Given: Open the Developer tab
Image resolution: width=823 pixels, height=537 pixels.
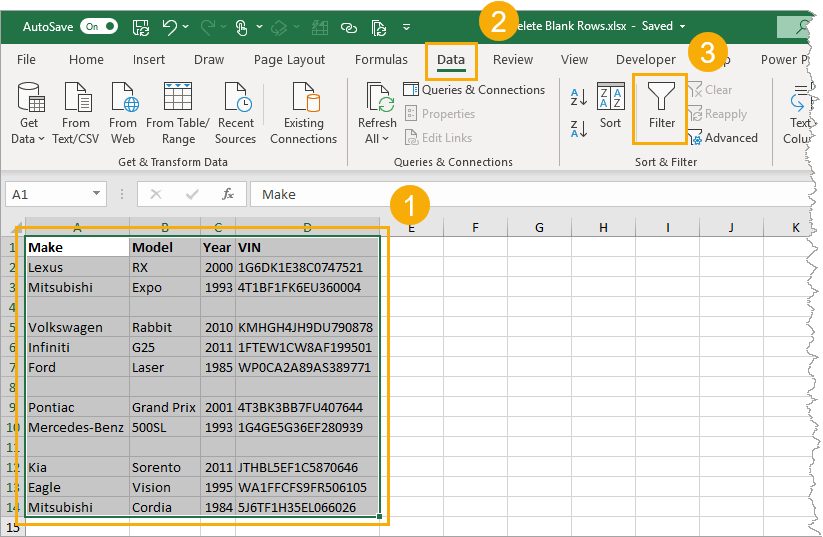Looking at the screenshot, I should pos(646,59).
